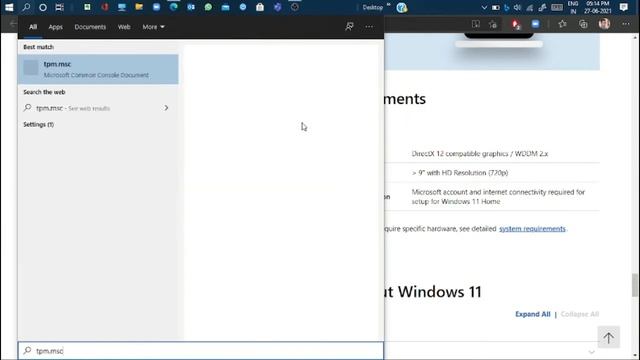The image size is (640, 360).
Task: Focus the search box containing tpm.msc
Action: 201,351
